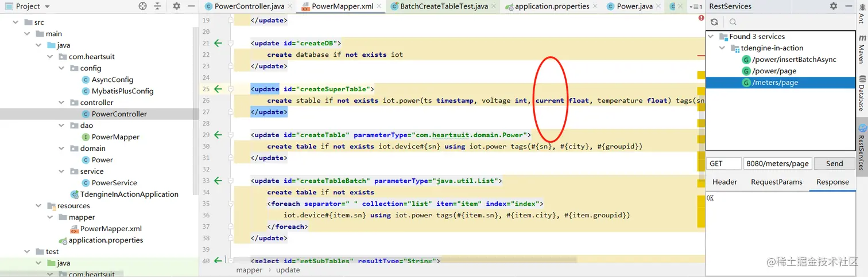Click the update breadcrumb
The height and width of the screenshot is (277, 868).
[x=288, y=270]
